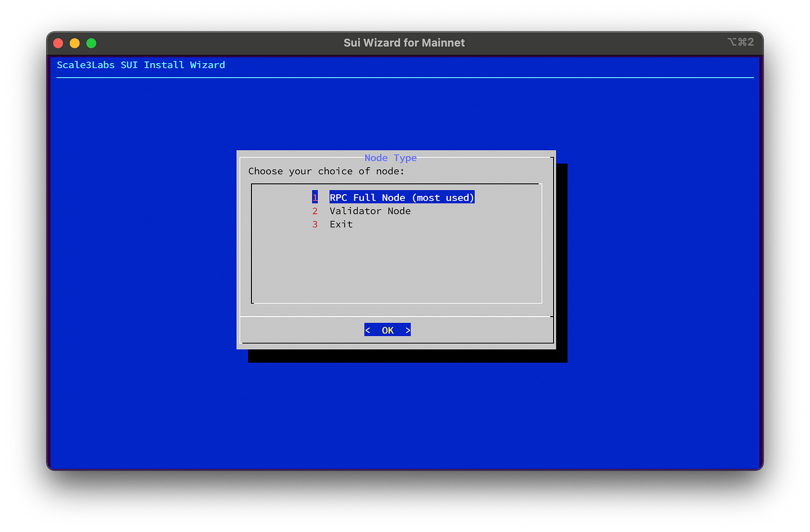The width and height of the screenshot is (810, 532).
Task: Click the Scale3Labs SUI Install Wizard header
Action: (x=141, y=65)
